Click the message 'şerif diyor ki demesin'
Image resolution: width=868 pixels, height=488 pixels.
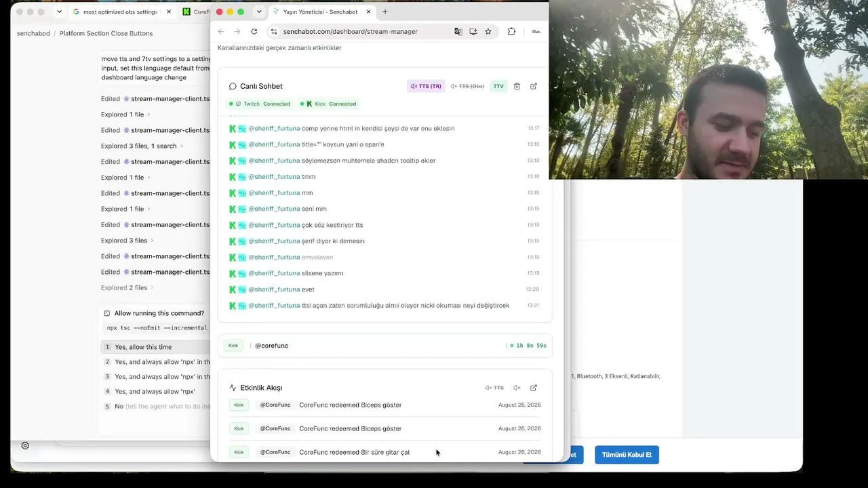point(333,241)
